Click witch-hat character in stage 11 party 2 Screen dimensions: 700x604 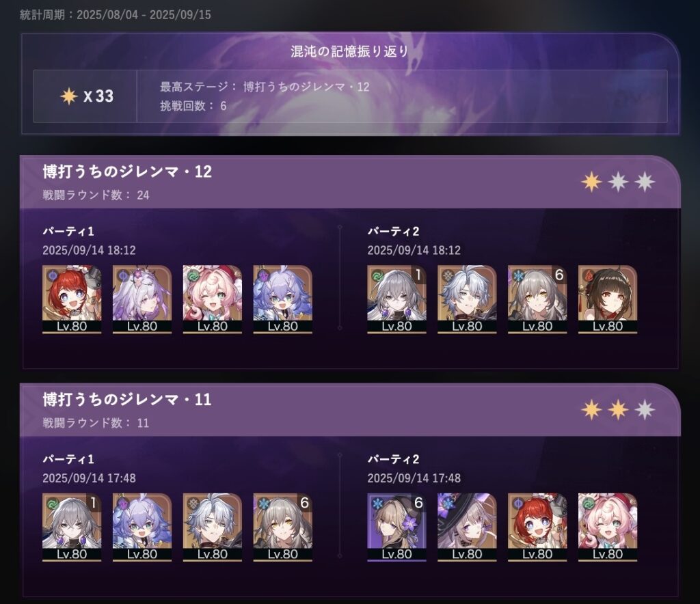pos(467,527)
